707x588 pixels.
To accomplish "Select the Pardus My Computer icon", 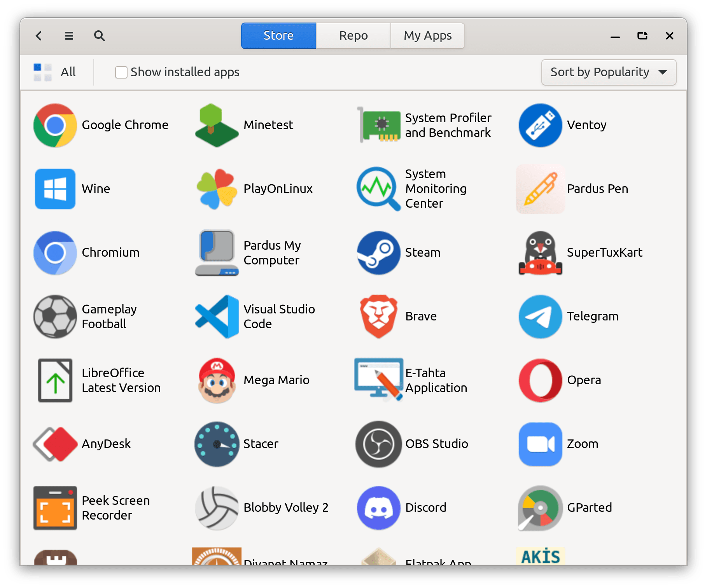I will (x=217, y=253).
